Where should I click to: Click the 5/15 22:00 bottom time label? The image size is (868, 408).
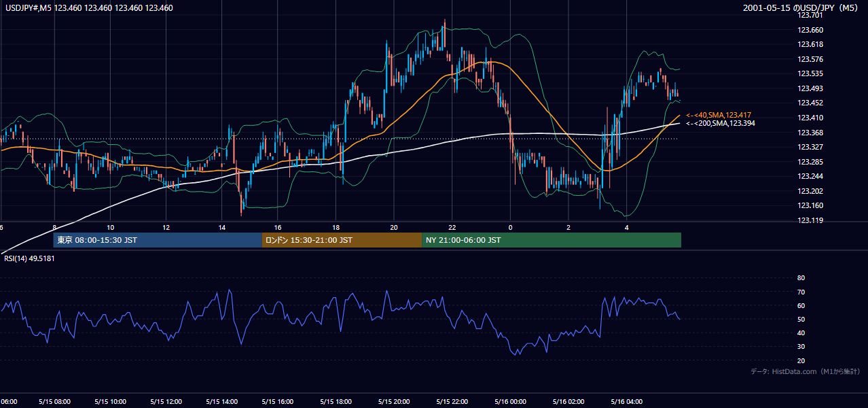[452, 402]
